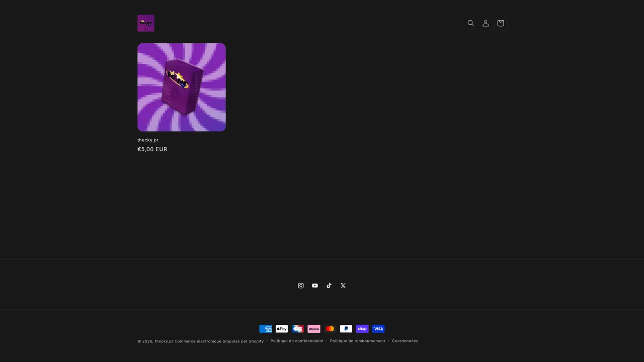The width and height of the screenshot is (644, 362).
Task: Open the thecky.pr product title below the image
Action: (148, 140)
